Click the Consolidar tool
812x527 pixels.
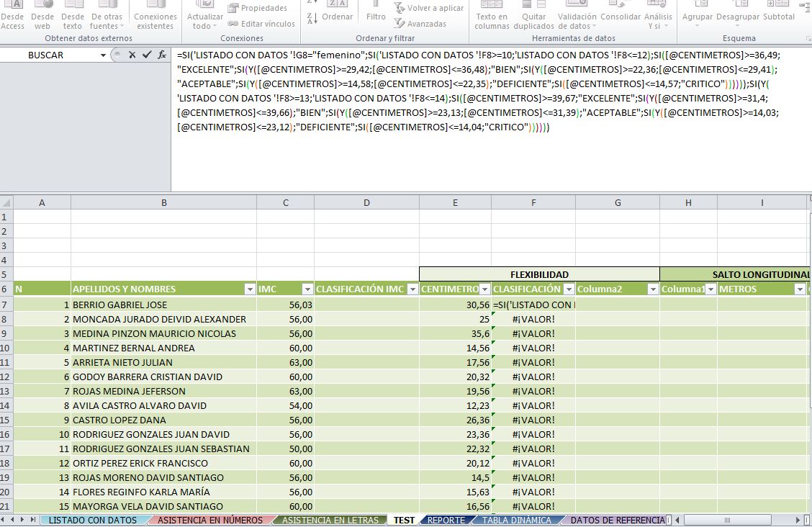click(621, 13)
